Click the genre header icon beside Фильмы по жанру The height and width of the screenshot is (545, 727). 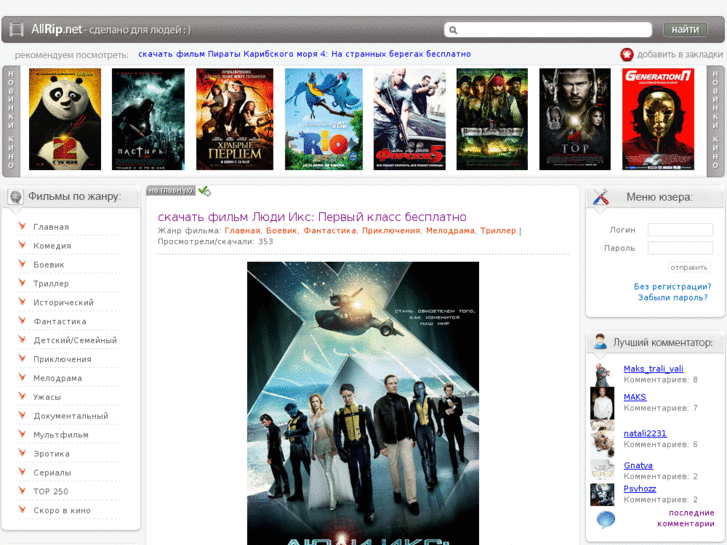(x=16, y=197)
